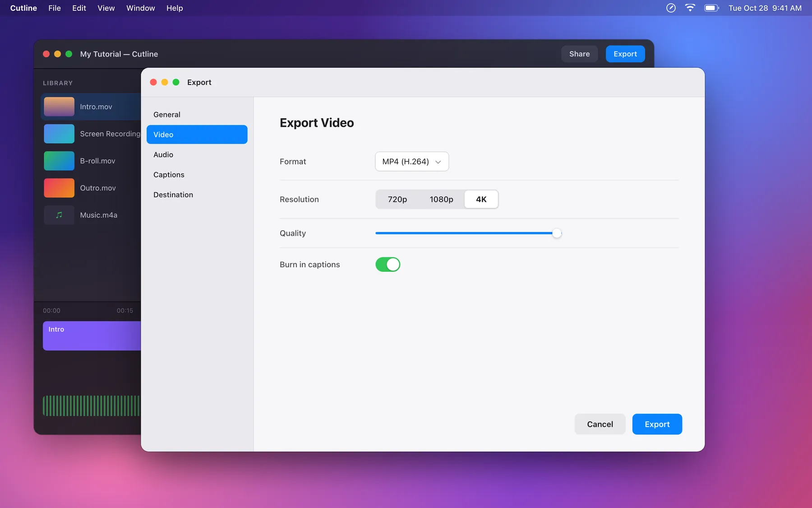The width and height of the screenshot is (812, 508).
Task: Open the Window menu
Action: (140, 8)
